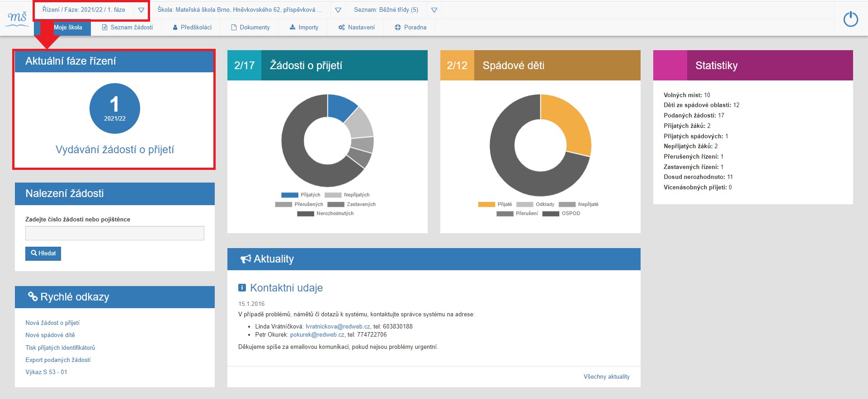Click email link pokurek@redweb.cz

[x=317, y=335]
